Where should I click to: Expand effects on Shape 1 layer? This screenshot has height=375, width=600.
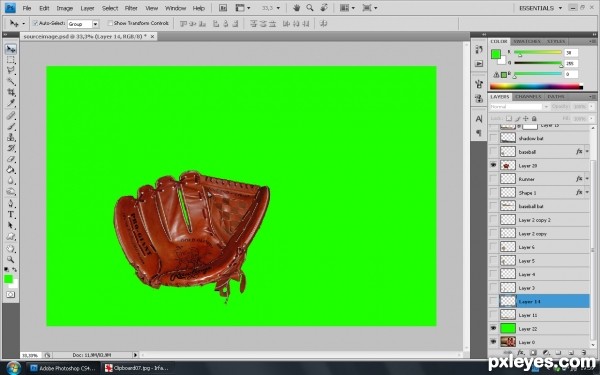(587, 192)
